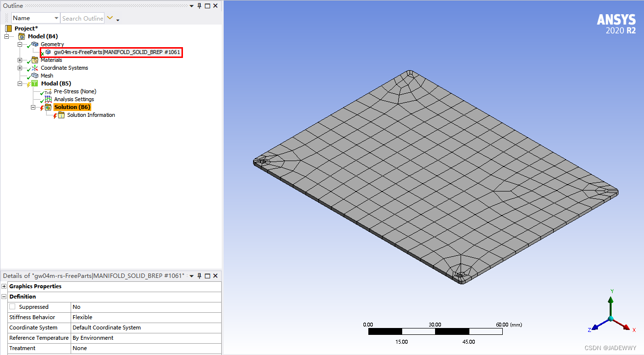Expand the Materials tree branch

19,60
